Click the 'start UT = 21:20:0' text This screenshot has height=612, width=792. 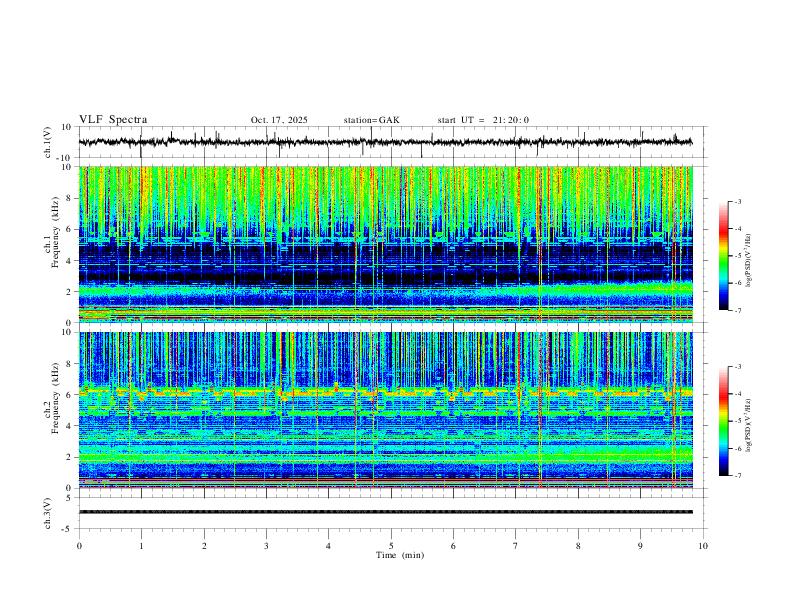point(483,120)
